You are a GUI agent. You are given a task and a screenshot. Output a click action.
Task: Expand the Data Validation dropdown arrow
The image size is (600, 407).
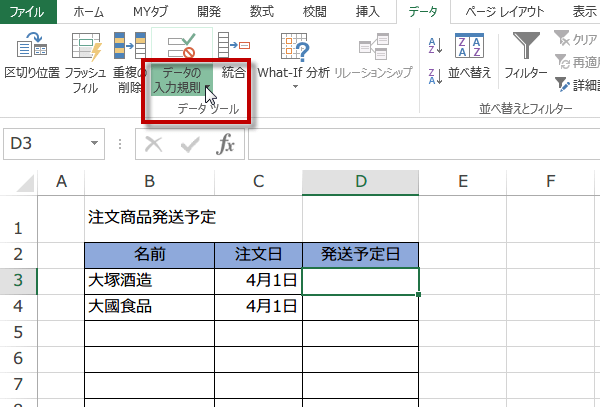(207, 88)
